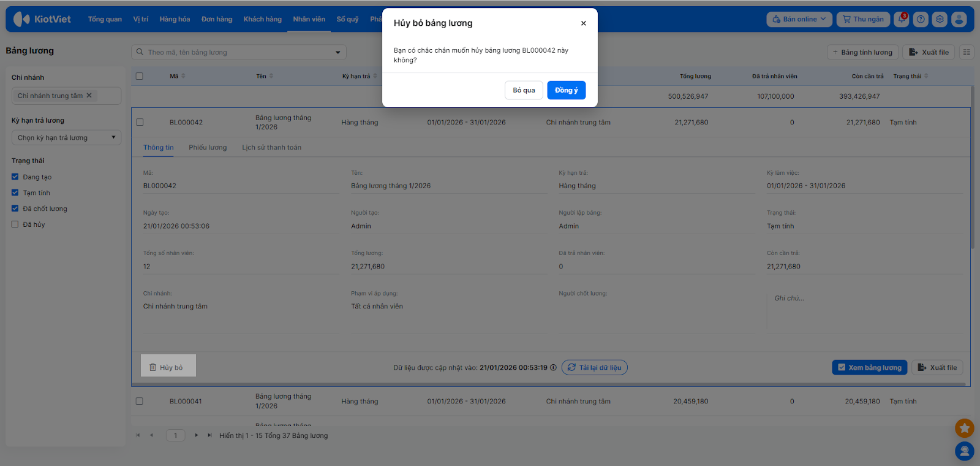Image resolution: width=980 pixels, height=466 pixels.
Task: Tick the checkbox for row BL000042
Action: [140, 122]
